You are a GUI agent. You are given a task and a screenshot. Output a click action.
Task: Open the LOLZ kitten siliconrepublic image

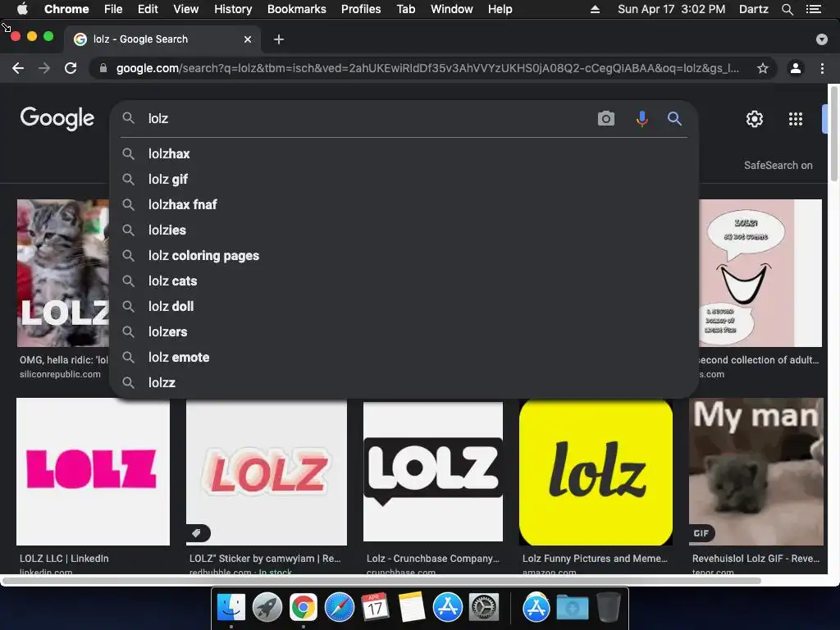63,273
